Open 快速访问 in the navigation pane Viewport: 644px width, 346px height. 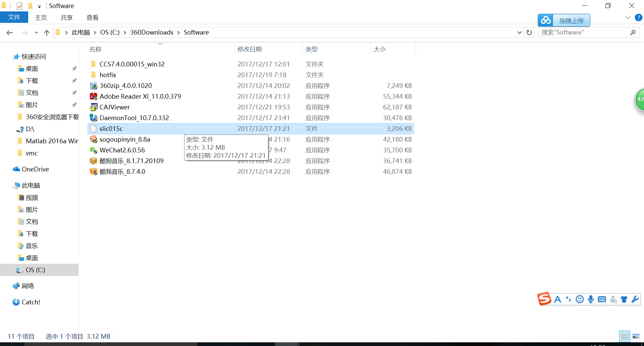34,57
